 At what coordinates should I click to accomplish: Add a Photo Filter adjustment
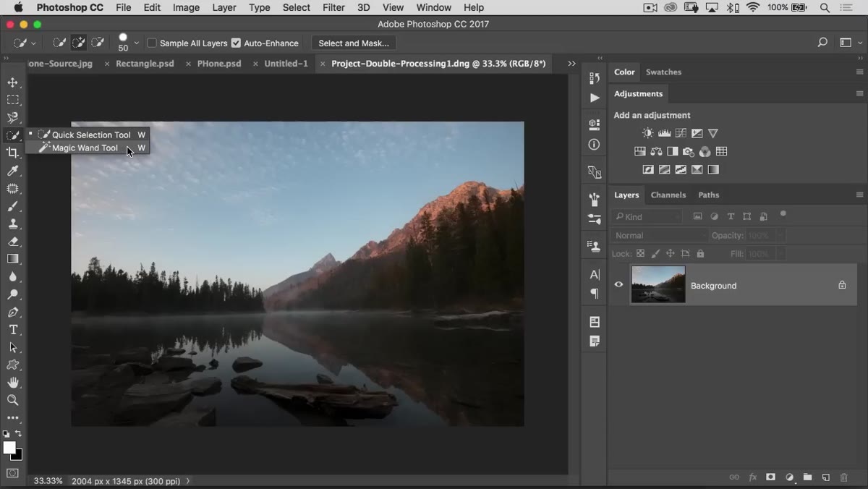(x=689, y=151)
